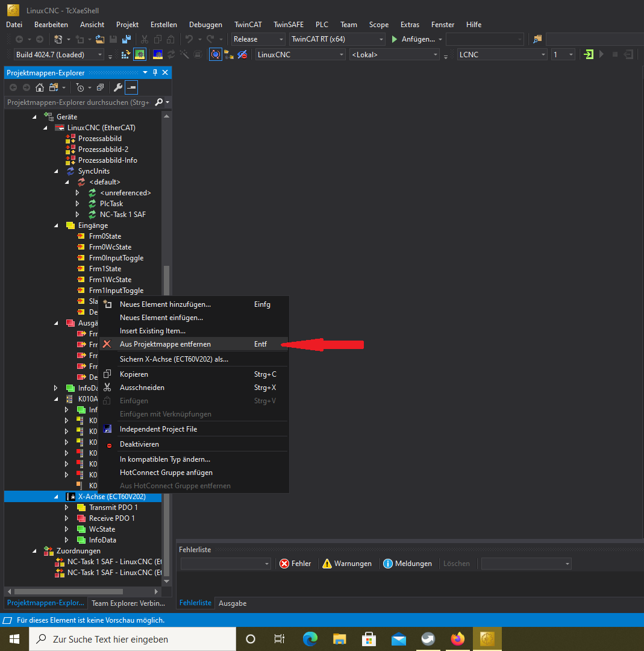Open Windows Start menu
This screenshot has height=651, width=644.
[x=14, y=639]
